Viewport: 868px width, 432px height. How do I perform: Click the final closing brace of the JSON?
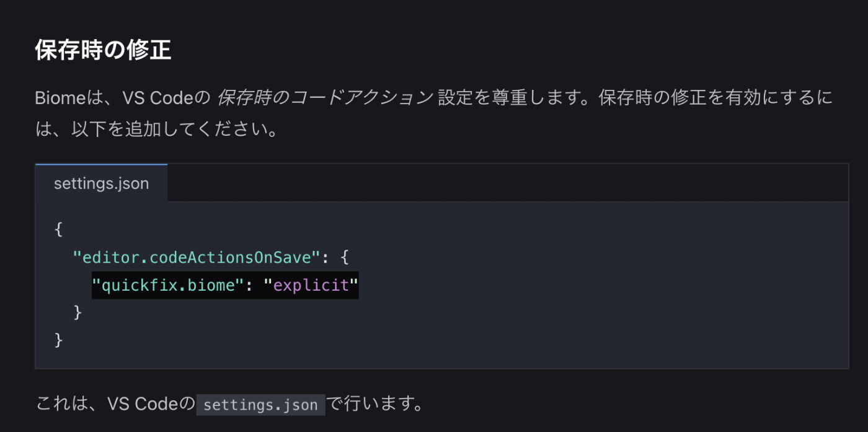point(59,340)
